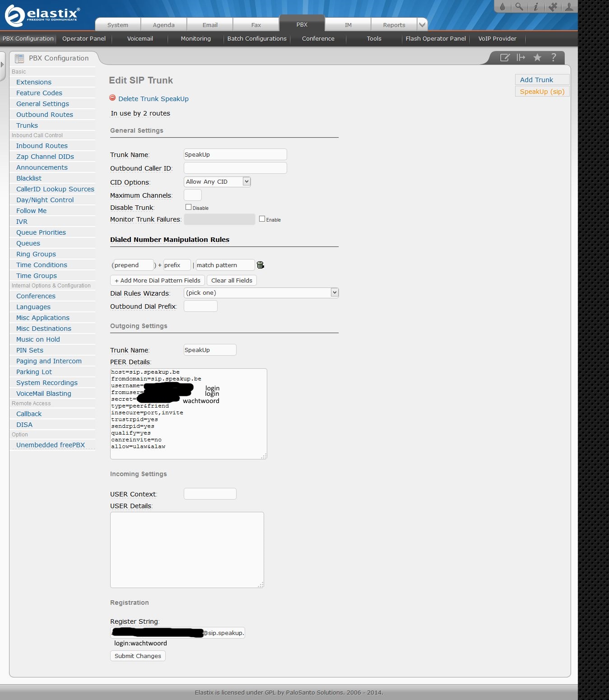Click the user profile silhouette icon
Image resolution: width=609 pixels, height=700 pixels.
tap(569, 6)
